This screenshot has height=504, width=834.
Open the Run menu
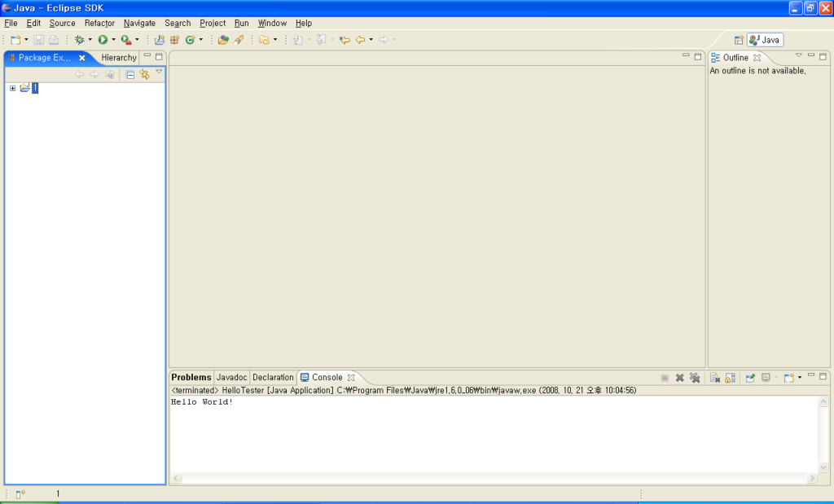click(x=241, y=24)
